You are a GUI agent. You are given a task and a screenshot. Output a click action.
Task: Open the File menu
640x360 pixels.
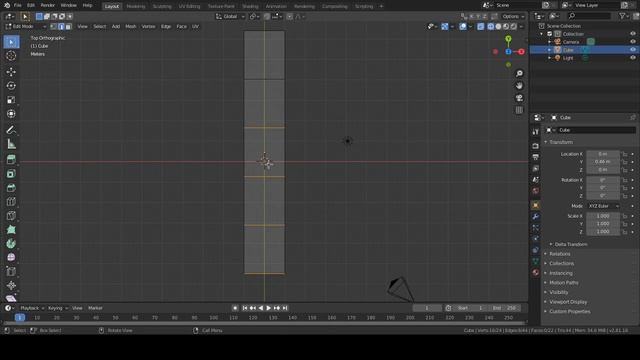[18, 6]
